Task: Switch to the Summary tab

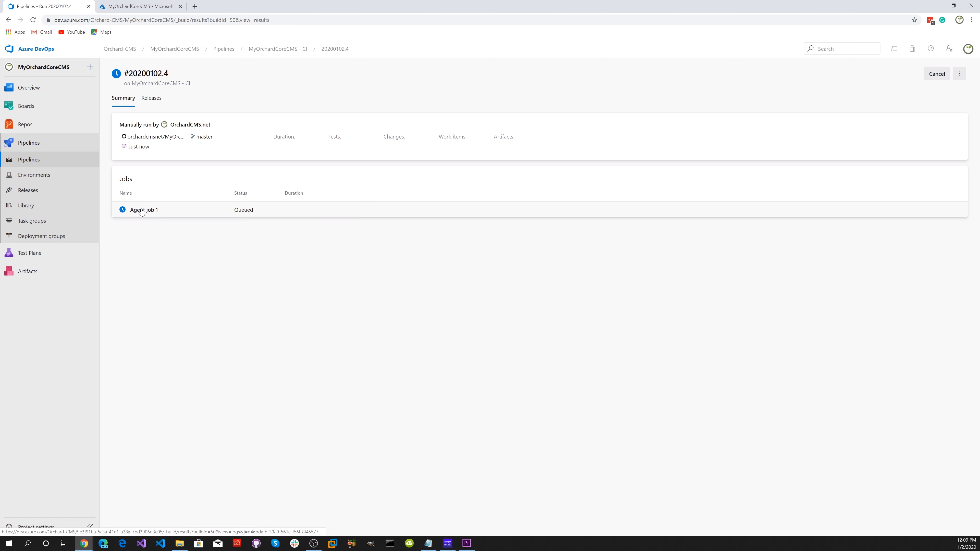Action: click(123, 98)
